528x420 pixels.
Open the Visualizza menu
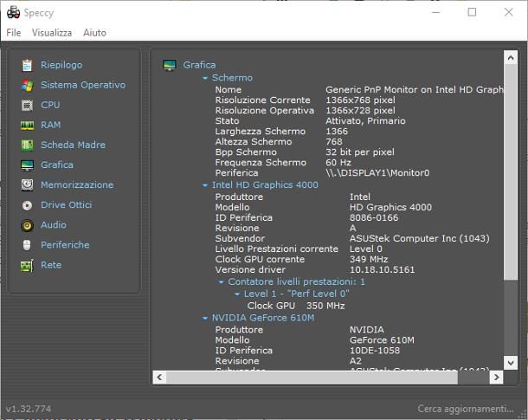click(x=52, y=33)
